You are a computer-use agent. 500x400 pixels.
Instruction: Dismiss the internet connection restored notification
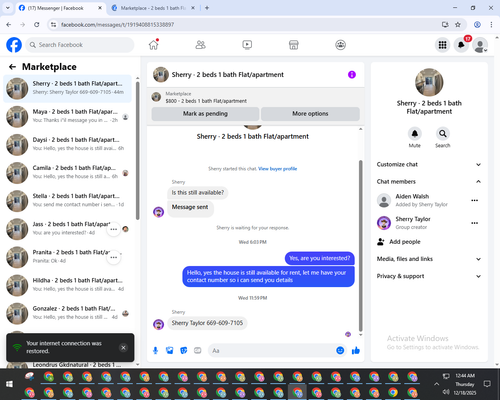coord(123,348)
